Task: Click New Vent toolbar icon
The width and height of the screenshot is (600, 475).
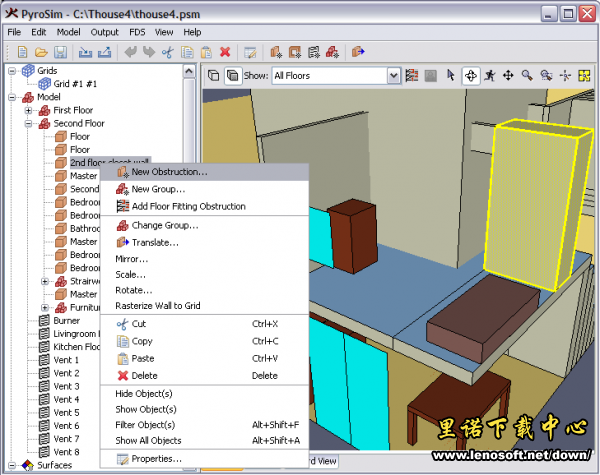Action: click(x=313, y=52)
